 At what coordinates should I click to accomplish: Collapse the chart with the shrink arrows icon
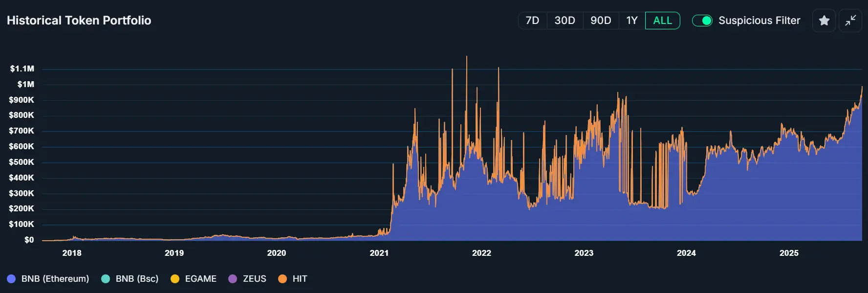850,21
